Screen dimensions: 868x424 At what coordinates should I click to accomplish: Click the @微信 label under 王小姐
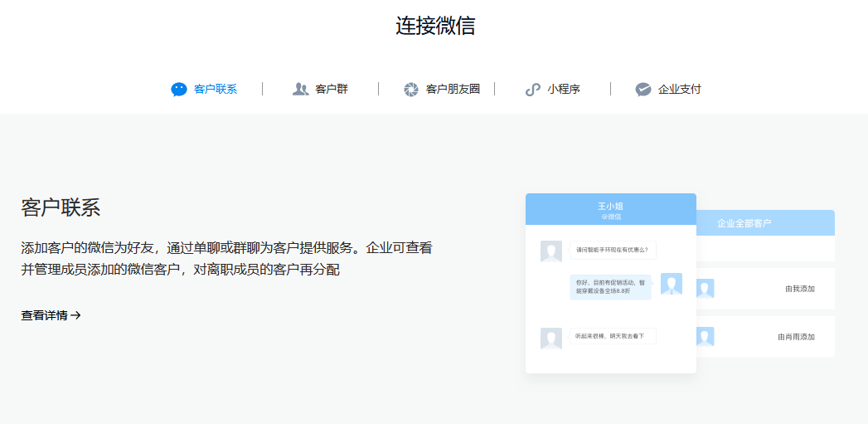pyautogui.click(x=611, y=217)
